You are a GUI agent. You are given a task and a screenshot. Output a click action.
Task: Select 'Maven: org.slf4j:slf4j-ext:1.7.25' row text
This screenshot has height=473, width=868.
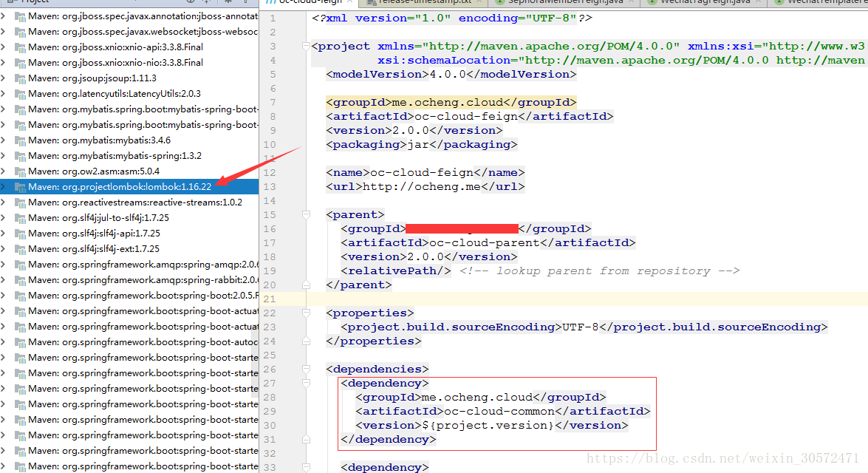point(94,249)
